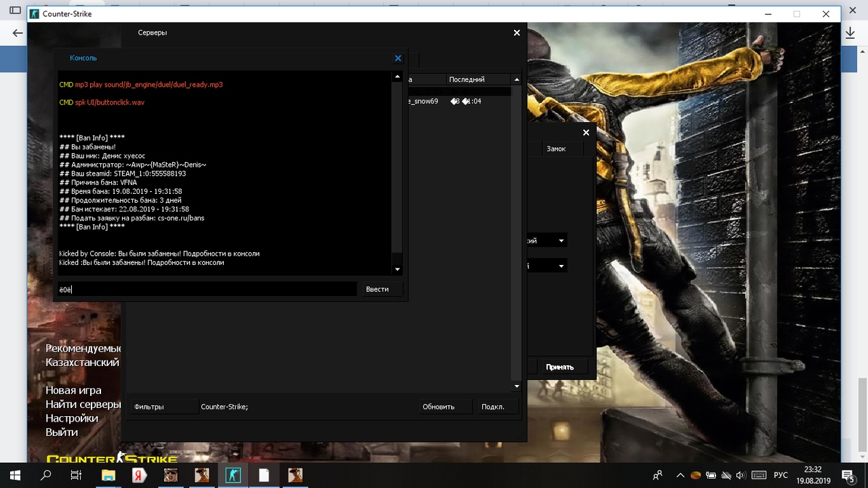The image size is (868, 488).
Task: Sort server list by Последний column
Action: tap(479, 79)
